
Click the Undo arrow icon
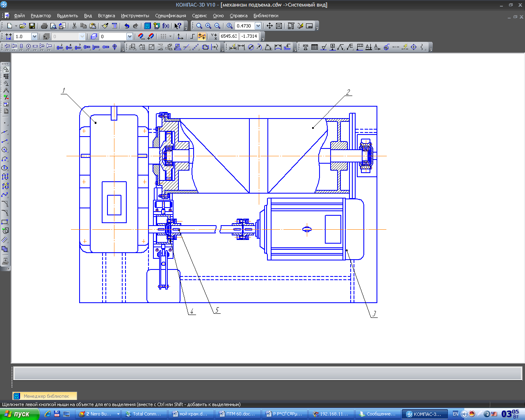[x=127, y=26]
